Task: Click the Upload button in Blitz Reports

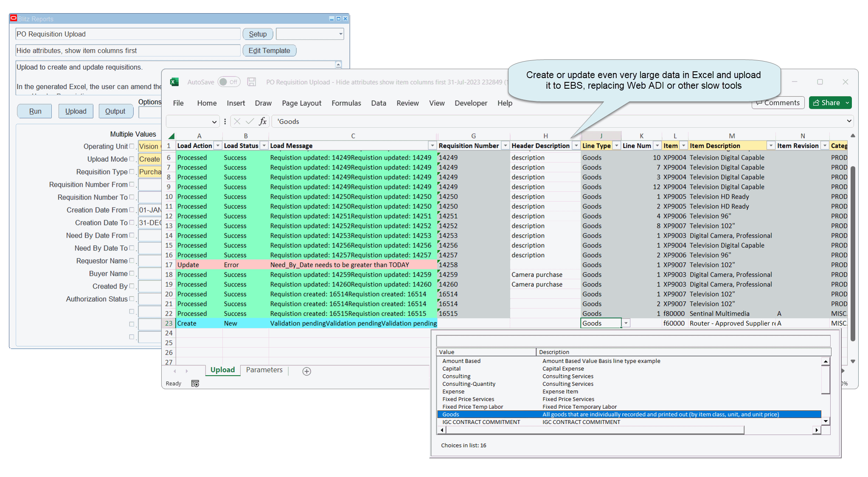Action: 76,111
